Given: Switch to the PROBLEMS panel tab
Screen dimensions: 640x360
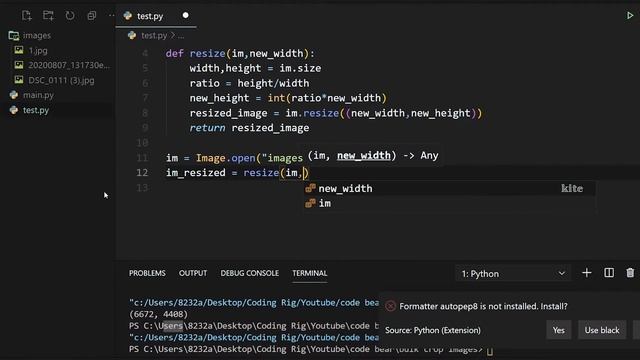Looking at the screenshot, I should click(x=147, y=273).
